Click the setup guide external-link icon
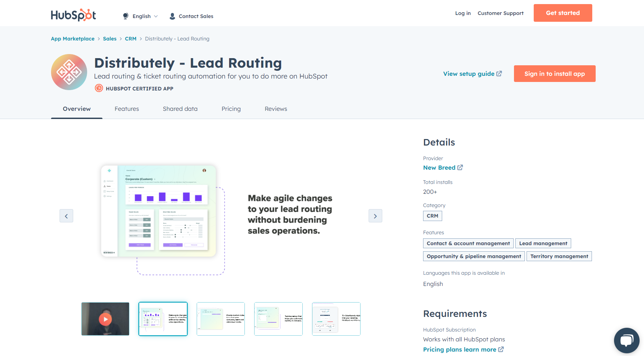 [x=499, y=73]
